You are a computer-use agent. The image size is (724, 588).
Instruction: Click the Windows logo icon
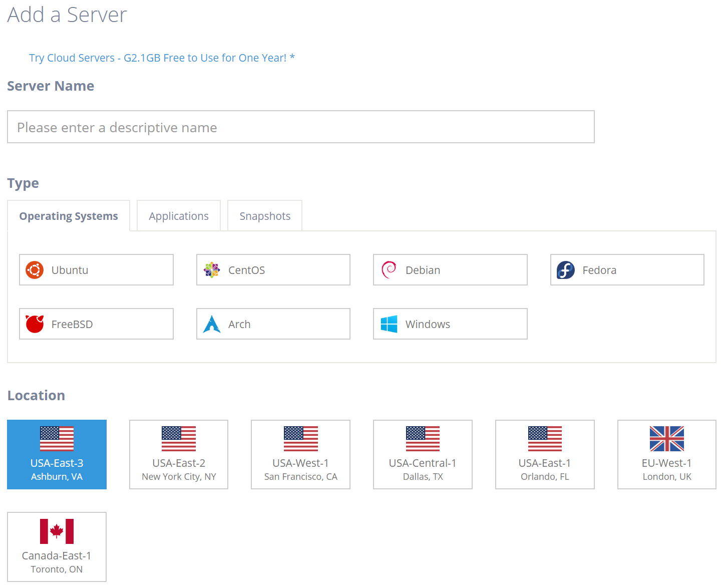tap(389, 324)
